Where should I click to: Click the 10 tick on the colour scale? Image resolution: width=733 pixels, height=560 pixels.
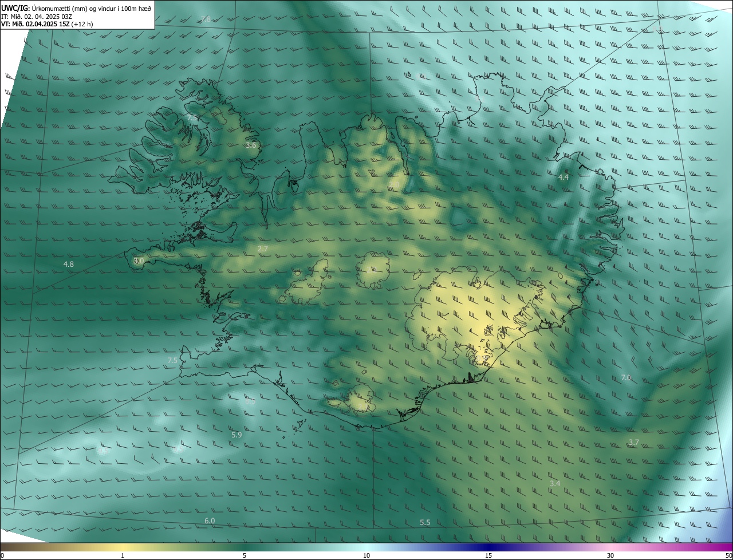pyautogui.click(x=366, y=555)
